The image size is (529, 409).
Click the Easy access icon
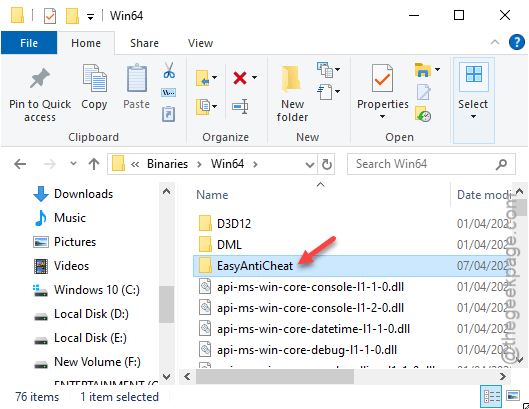point(325,92)
